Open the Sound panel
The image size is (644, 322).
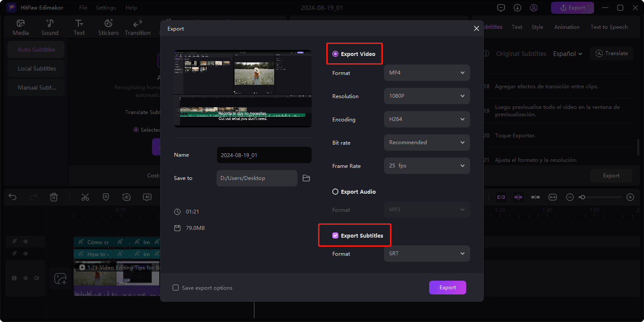click(x=50, y=26)
